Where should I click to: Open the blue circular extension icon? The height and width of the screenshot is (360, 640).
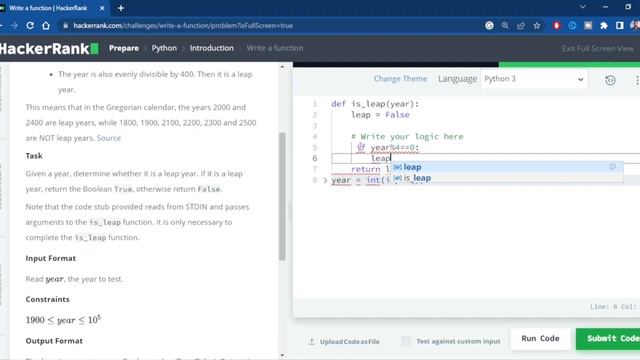[572, 25]
